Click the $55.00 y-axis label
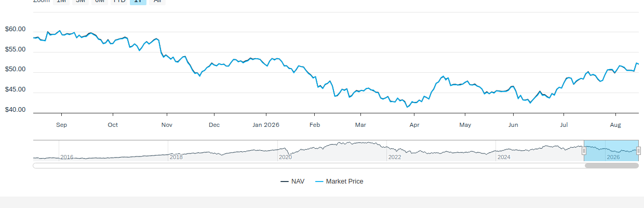Viewport: 644px width, 208px height. [x=15, y=49]
